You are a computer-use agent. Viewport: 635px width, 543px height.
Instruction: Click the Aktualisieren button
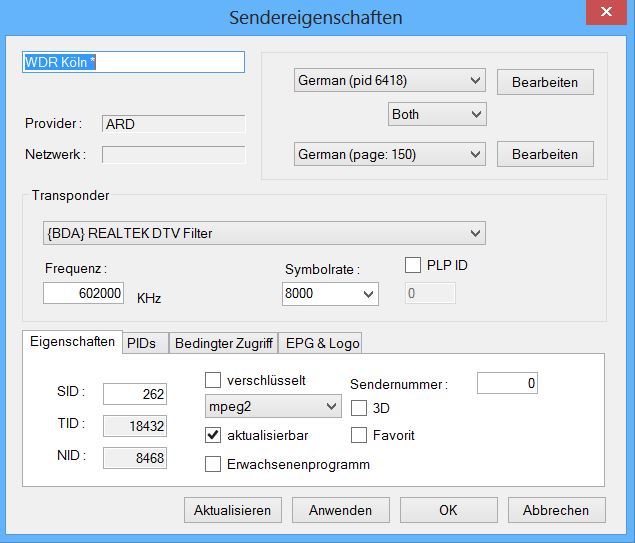(233, 510)
